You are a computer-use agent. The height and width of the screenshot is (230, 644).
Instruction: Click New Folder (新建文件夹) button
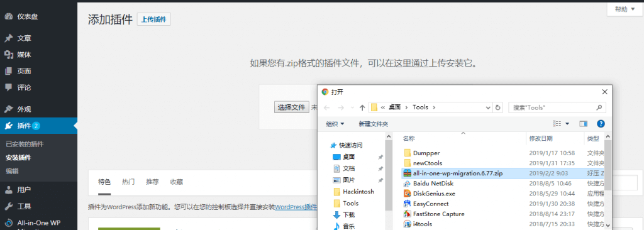coord(374,124)
